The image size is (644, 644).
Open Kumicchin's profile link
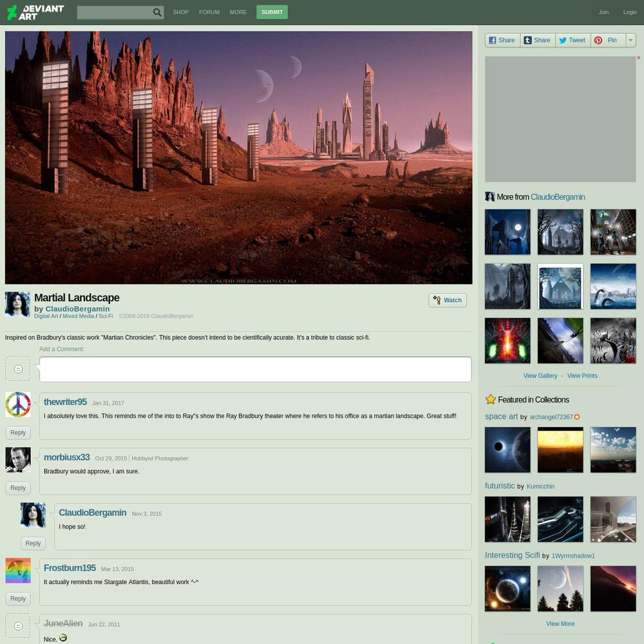point(540,486)
